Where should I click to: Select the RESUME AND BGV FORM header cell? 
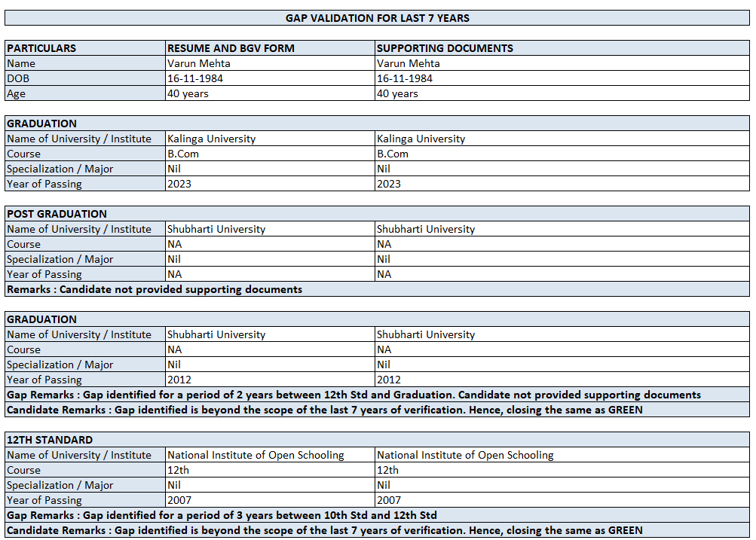(x=270, y=48)
